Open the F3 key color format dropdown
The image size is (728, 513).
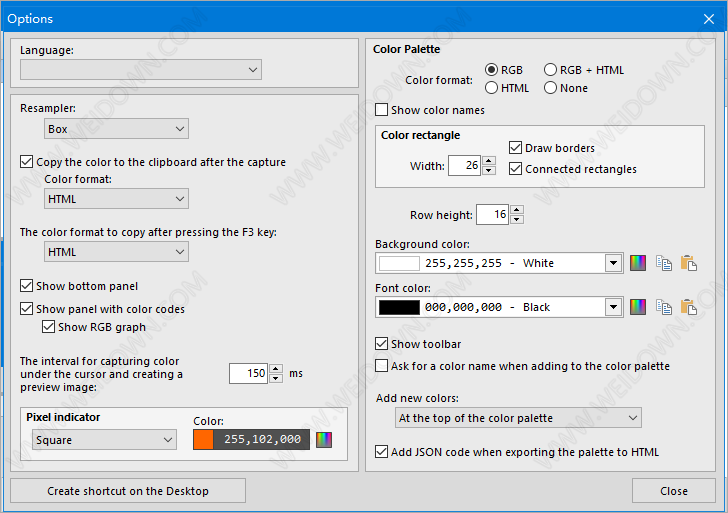click(116, 252)
